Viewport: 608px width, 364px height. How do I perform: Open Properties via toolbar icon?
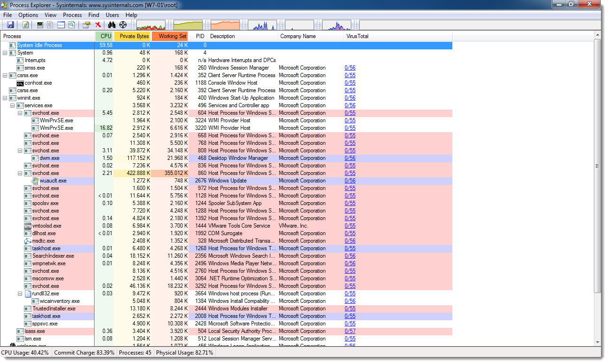(x=87, y=25)
